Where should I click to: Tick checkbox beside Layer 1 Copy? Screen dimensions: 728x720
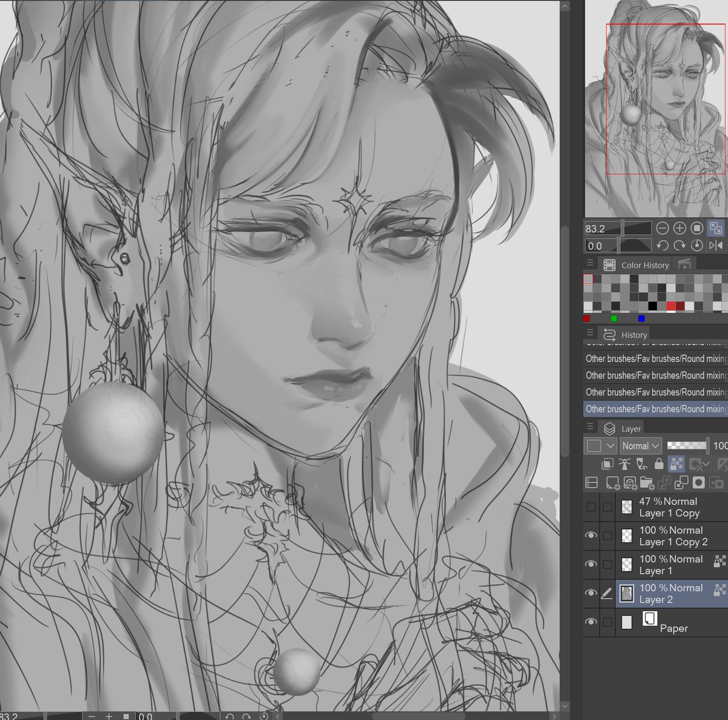pos(607,507)
